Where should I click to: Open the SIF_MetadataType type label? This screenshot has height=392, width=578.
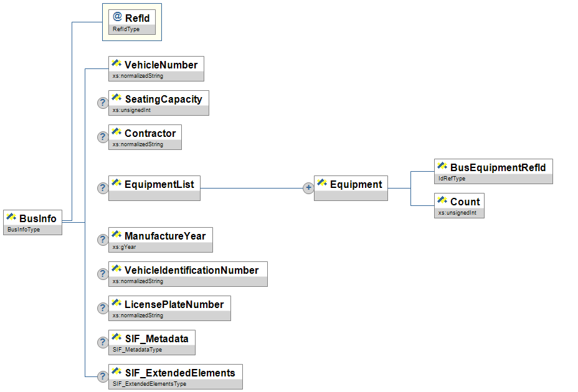pos(137,350)
